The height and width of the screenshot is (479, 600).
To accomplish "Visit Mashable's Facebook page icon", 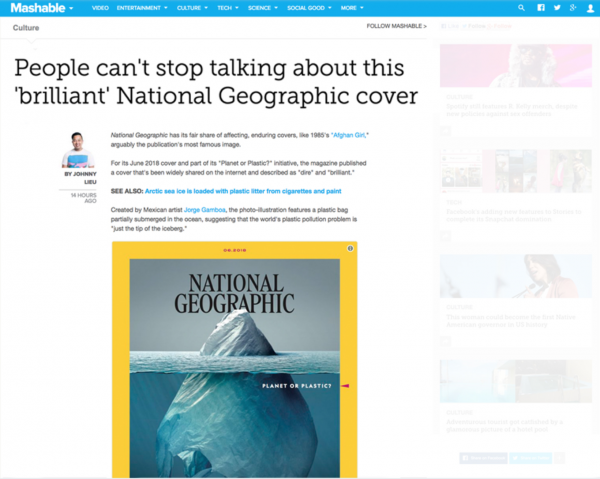I will tap(541, 8).
